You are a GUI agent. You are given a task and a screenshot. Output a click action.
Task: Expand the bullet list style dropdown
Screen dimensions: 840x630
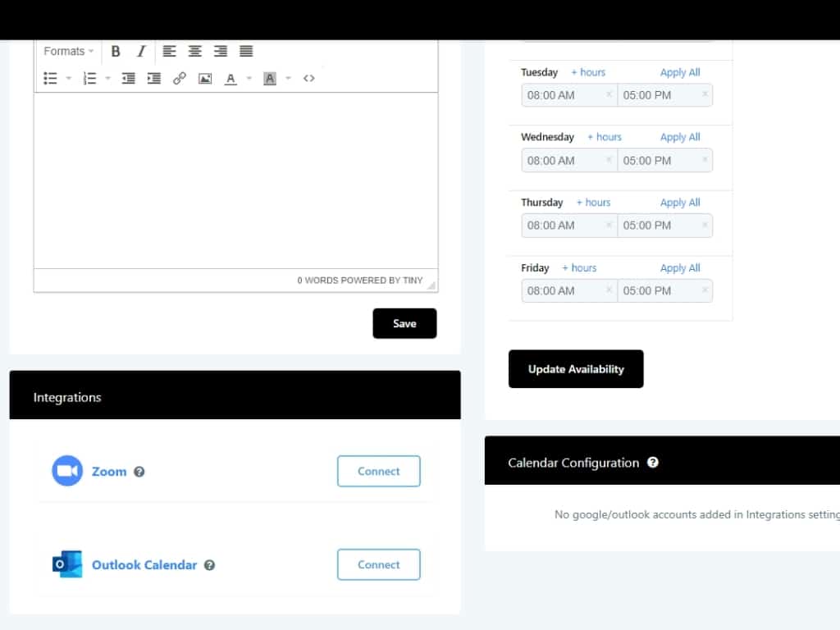point(69,79)
